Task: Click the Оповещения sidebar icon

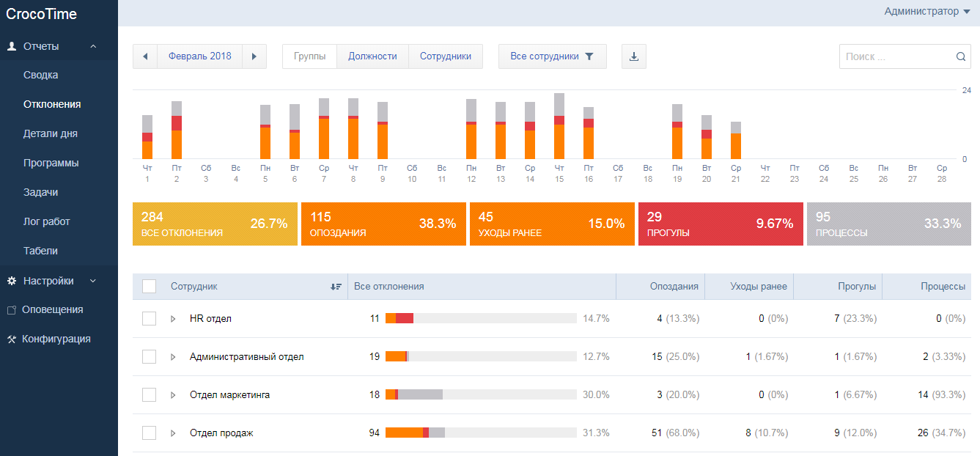Action: coord(12,310)
